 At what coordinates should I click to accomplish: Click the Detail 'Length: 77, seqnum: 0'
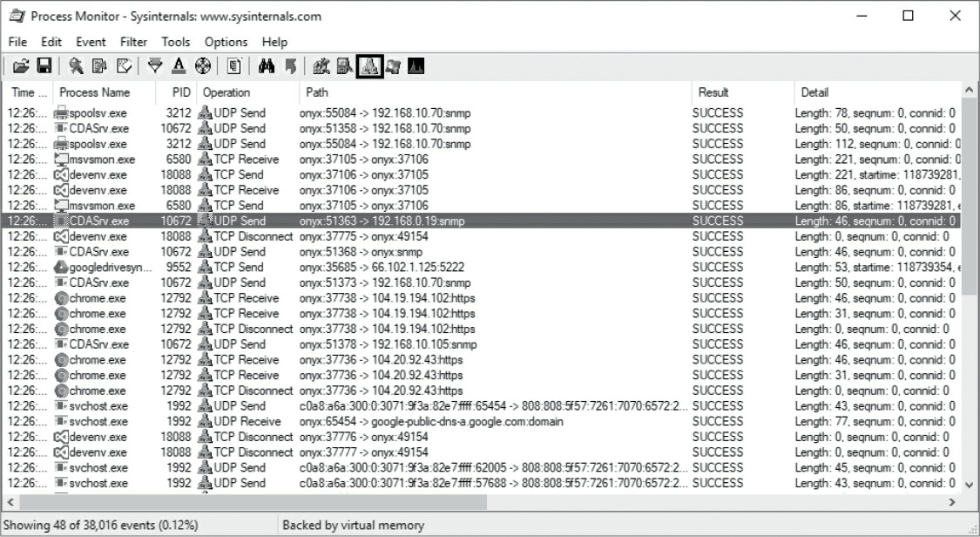click(x=875, y=422)
